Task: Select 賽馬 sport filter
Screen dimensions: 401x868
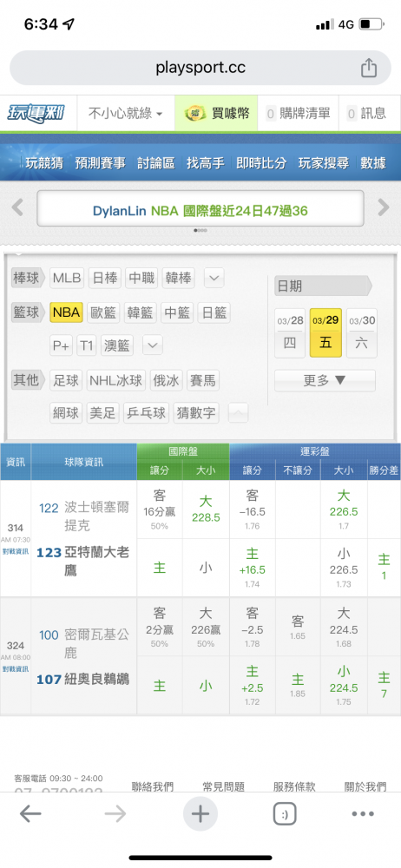Action: (x=203, y=380)
